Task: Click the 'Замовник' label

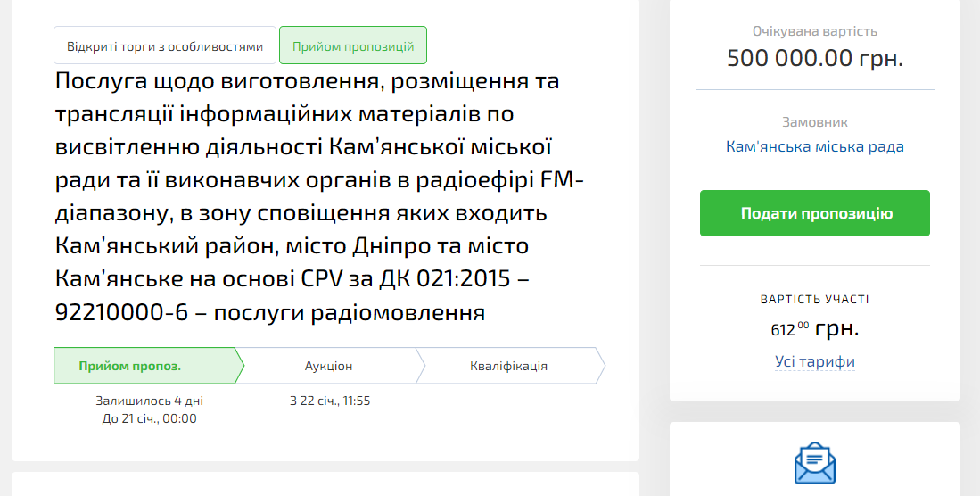Action: 814,122
